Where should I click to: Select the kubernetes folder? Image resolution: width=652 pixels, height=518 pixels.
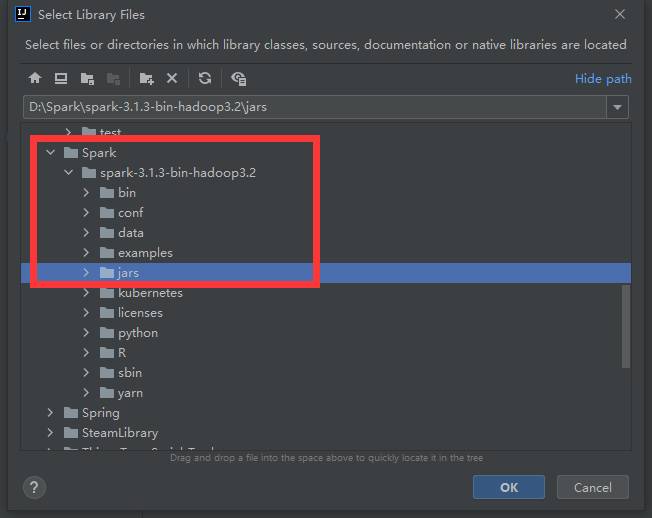[x=141, y=293]
